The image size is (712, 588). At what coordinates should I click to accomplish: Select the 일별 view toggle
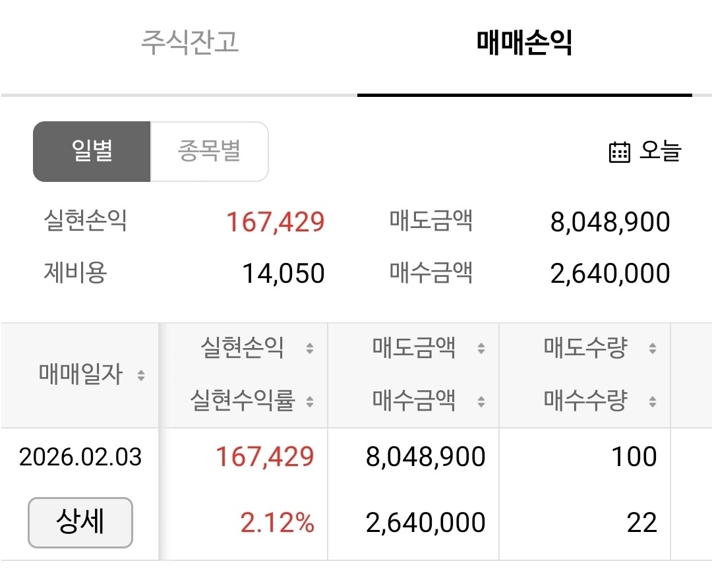click(92, 152)
